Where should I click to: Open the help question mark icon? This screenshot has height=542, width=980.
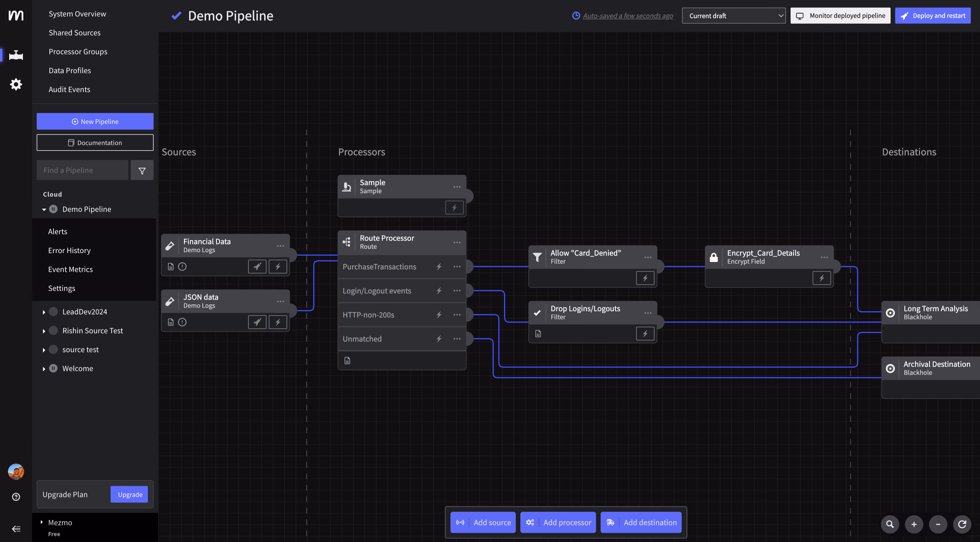coord(16,497)
